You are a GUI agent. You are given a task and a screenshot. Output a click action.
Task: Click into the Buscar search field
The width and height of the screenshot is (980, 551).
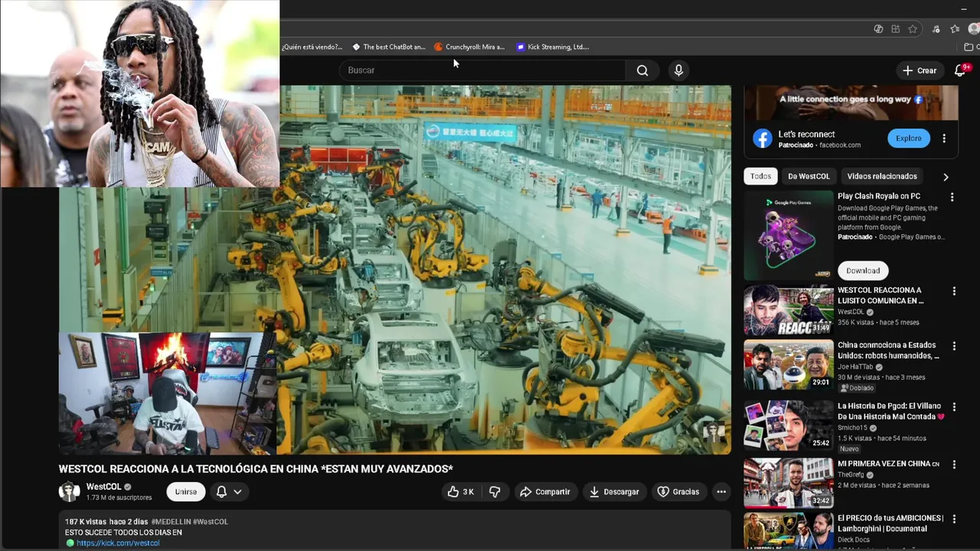[482, 70]
